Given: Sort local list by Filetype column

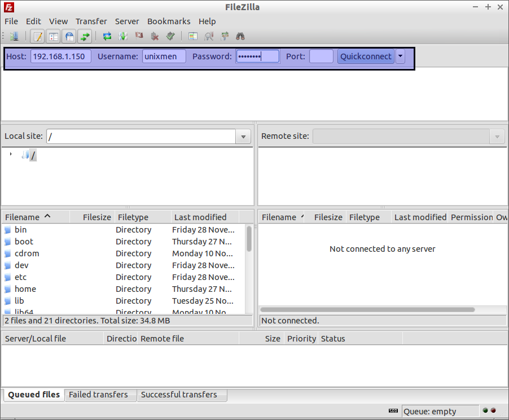Looking at the screenshot, I should 143,217.
